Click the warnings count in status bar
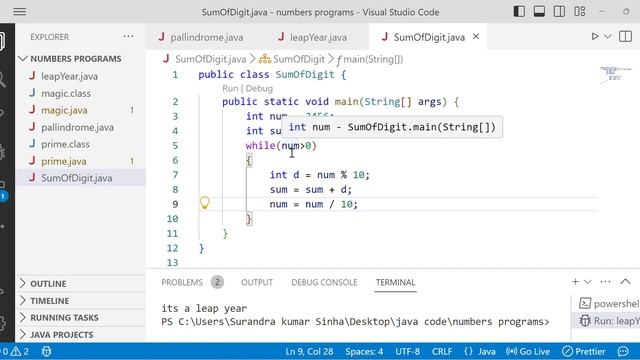This screenshot has height=360, width=640. (20, 351)
